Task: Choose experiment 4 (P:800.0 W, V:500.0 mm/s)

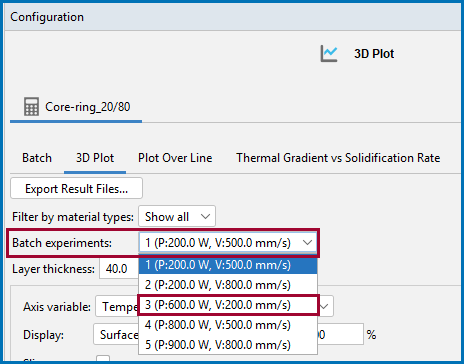Action: click(228, 325)
